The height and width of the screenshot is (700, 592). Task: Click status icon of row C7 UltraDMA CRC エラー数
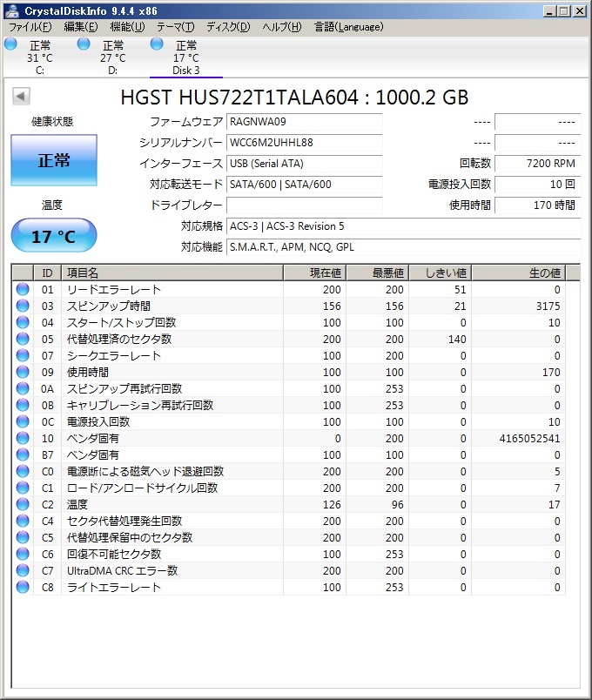[23, 570]
